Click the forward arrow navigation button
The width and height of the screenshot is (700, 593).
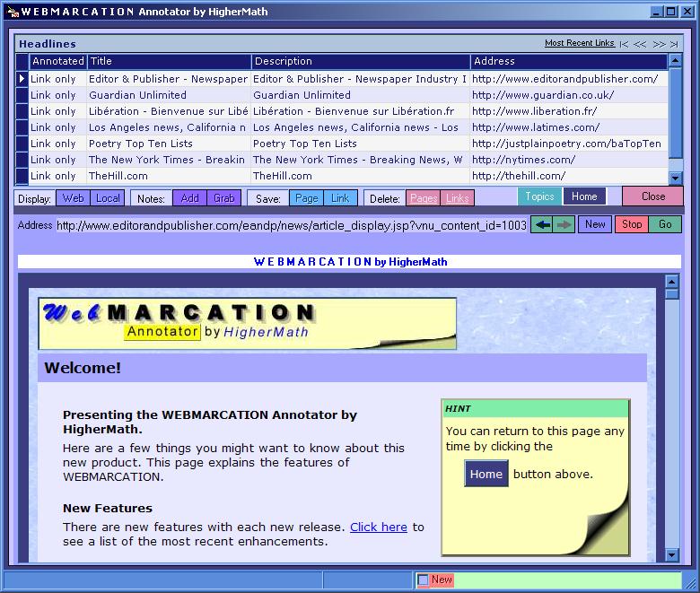click(x=564, y=225)
